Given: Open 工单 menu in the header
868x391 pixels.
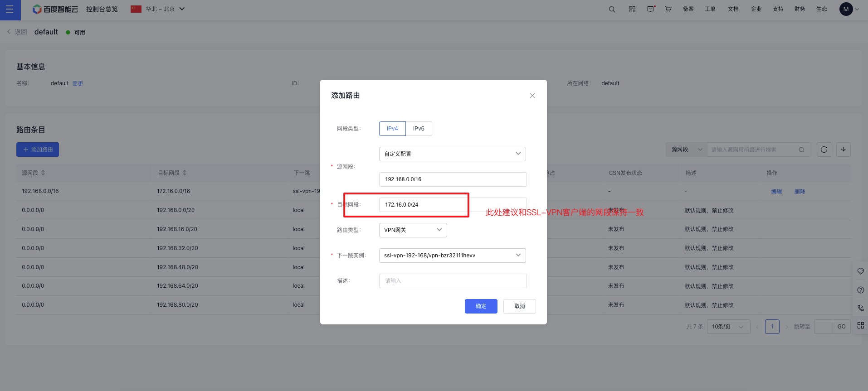Looking at the screenshot, I should coord(710,9).
